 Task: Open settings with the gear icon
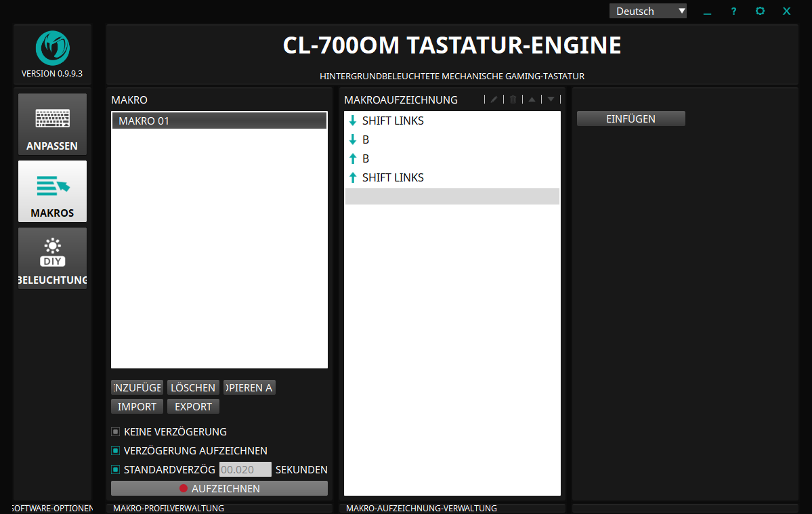(x=760, y=12)
